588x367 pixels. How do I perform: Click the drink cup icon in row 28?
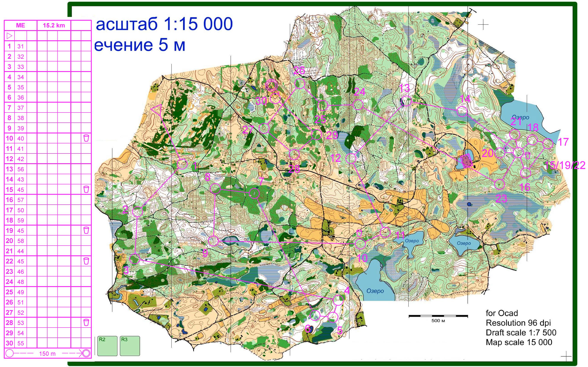(x=86, y=322)
